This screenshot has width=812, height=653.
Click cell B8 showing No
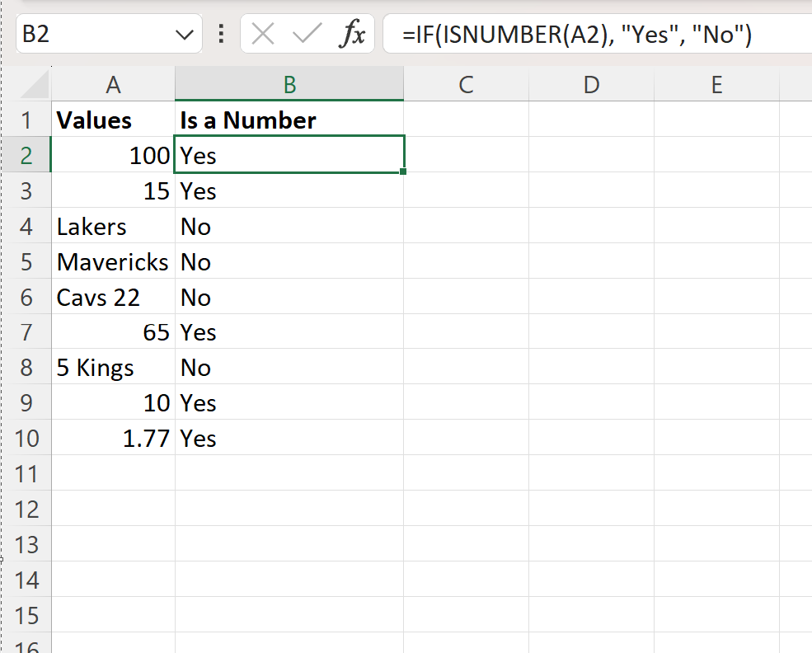(289, 367)
